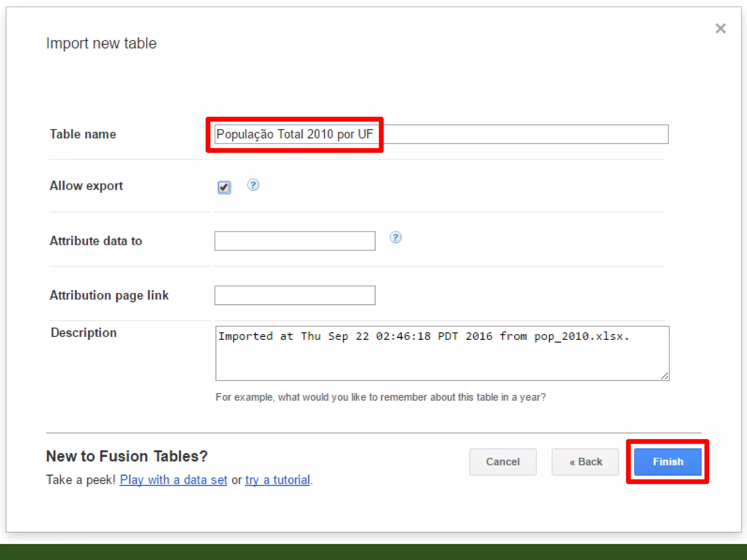Click the Description box resize handle
This screenshot has width=747, height=560.
(x=665, y=376)
